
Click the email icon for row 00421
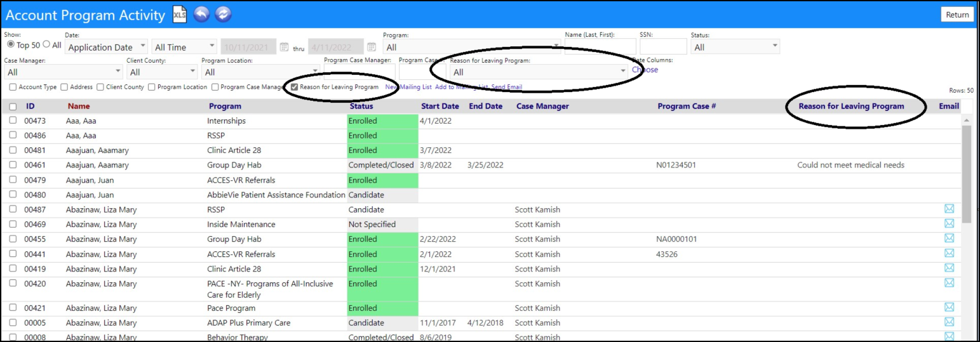pos(950,308)
